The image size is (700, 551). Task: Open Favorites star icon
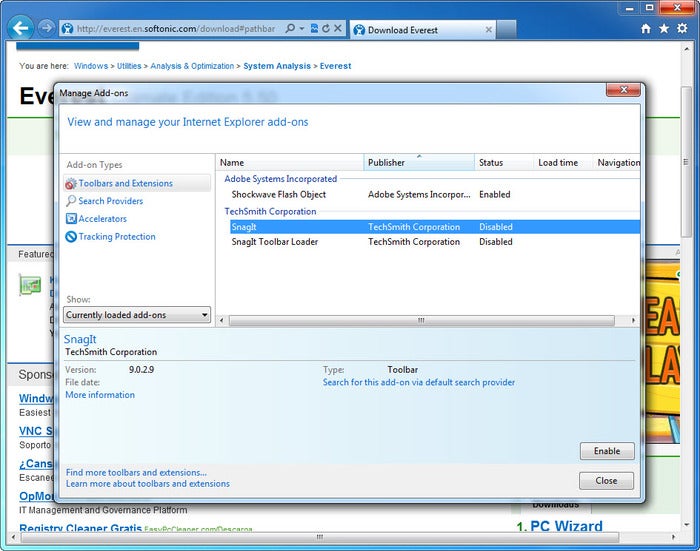pos(664,29)
